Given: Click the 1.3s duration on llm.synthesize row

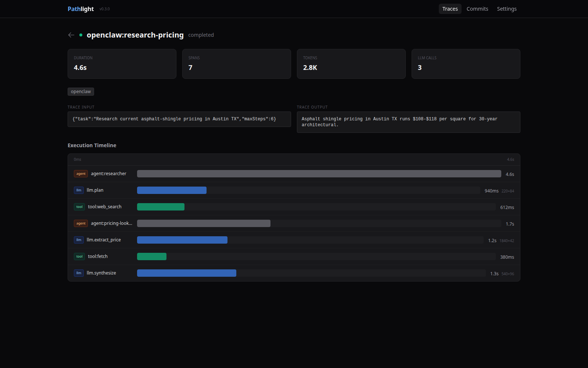Looking at the screenshot, I should pyautogui.click(x=494, y=274).
